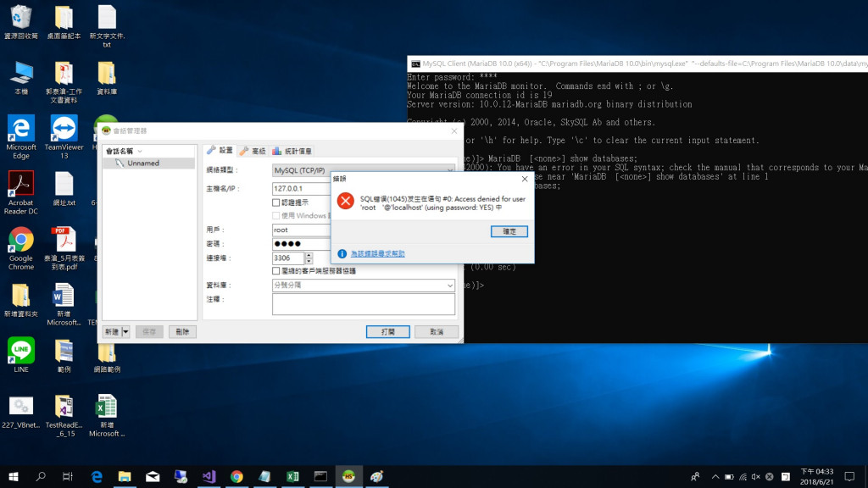Launch Google Chrome desktop shortcut
Screen dimensions: 868x488
pos(21,248)
